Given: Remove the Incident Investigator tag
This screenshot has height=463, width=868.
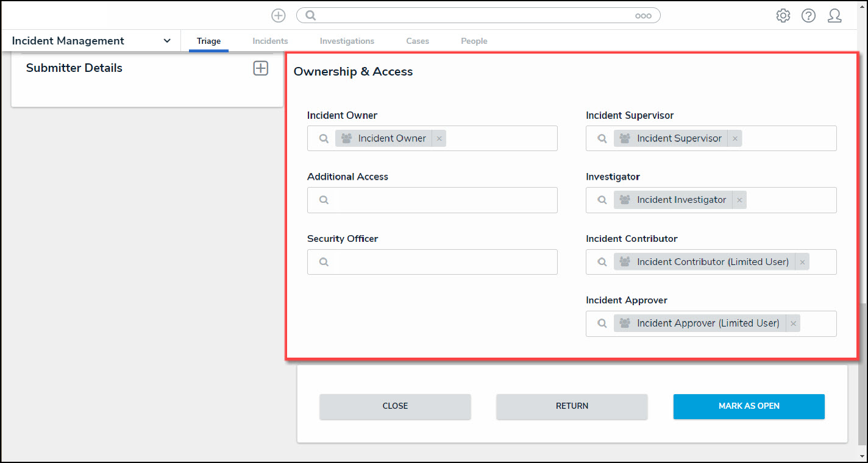Looking at the screenshot, I should (x=739, y=200).
